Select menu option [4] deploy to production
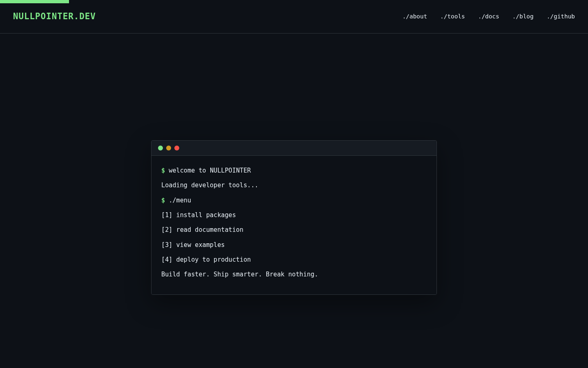Image resolution: width=588 pixels, height=368 pixels. (x=206, y=260)
